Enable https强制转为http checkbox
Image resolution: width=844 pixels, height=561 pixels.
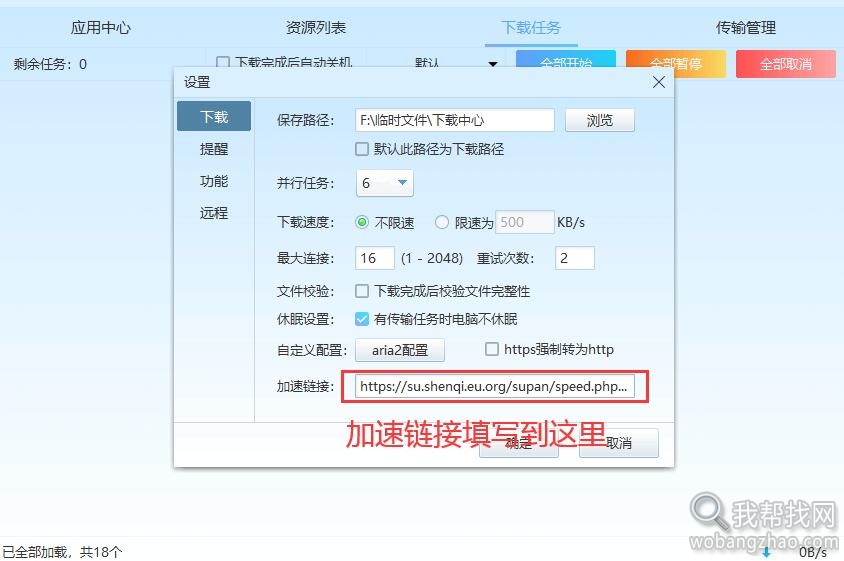pos(492,349)
